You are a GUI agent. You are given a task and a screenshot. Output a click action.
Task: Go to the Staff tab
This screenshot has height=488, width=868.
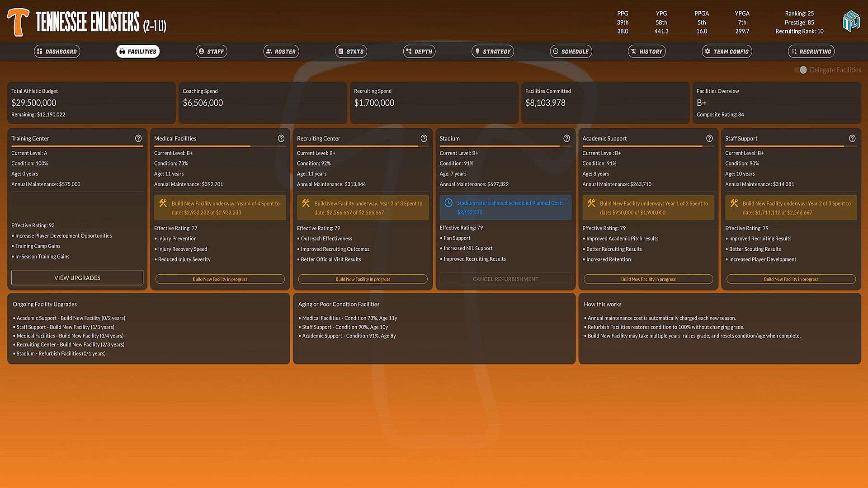point(212,52)
